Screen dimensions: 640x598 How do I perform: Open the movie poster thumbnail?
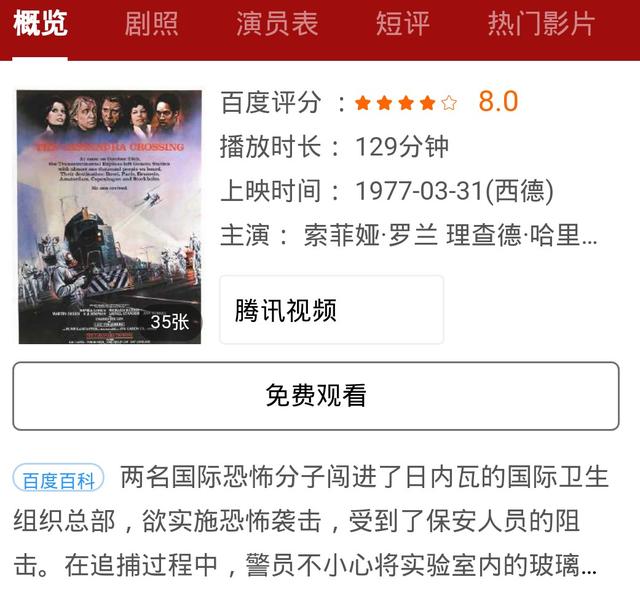[109, 217]
